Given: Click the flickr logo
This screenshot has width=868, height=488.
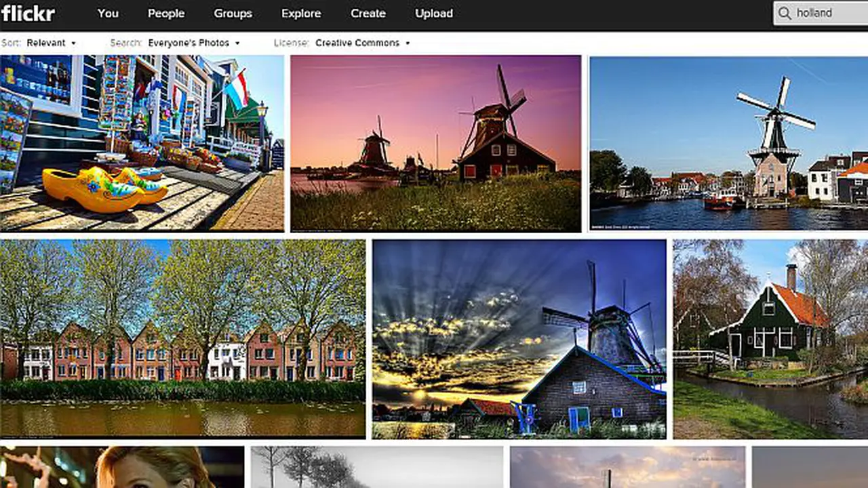Looking at the screenshot, I should click(28, 13).
